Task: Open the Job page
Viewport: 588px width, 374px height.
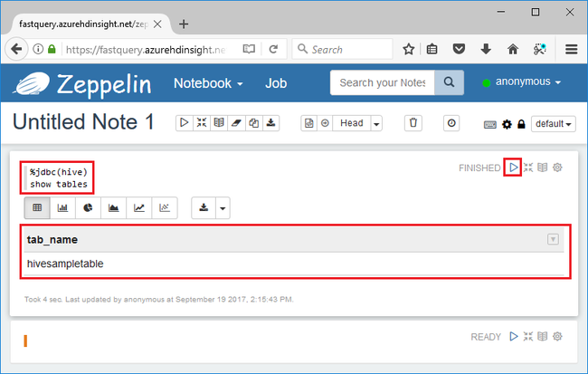Action: [276, 83]
